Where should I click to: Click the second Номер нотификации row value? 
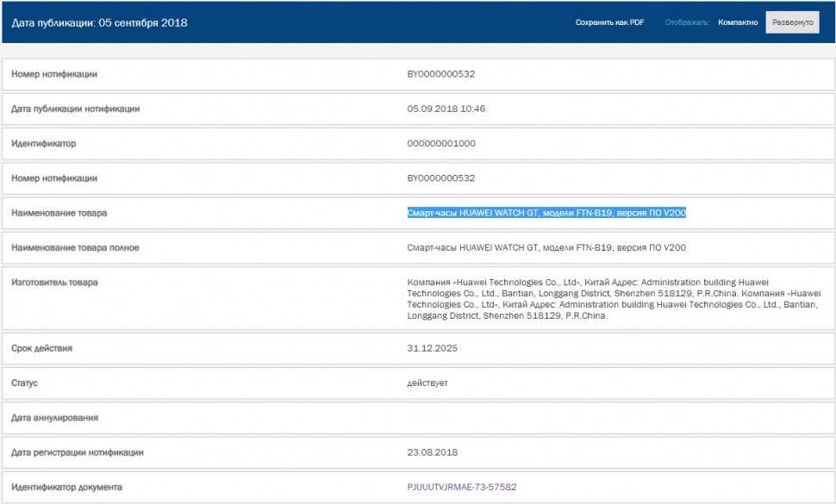tap(441, 178)
